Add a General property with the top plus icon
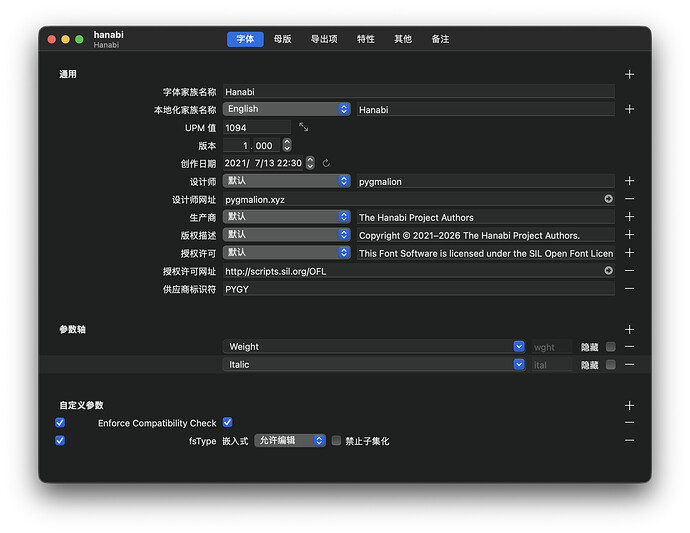 629,74
